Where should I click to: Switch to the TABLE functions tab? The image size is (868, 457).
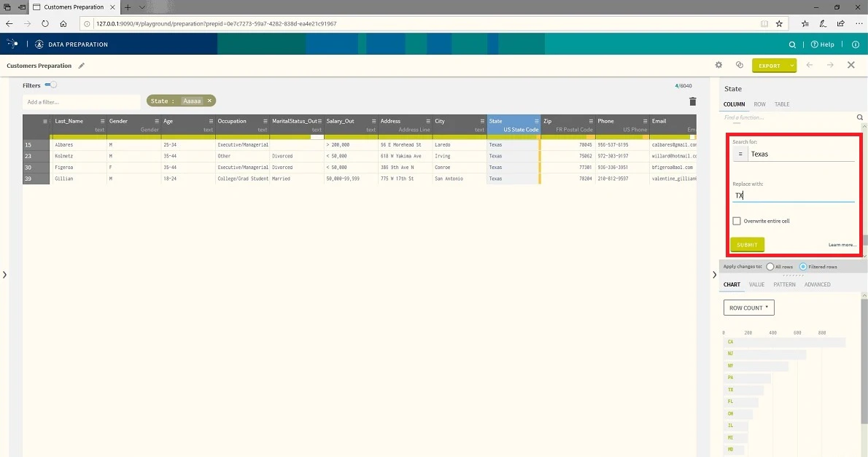pyautogui.click(x=782, y=104)
